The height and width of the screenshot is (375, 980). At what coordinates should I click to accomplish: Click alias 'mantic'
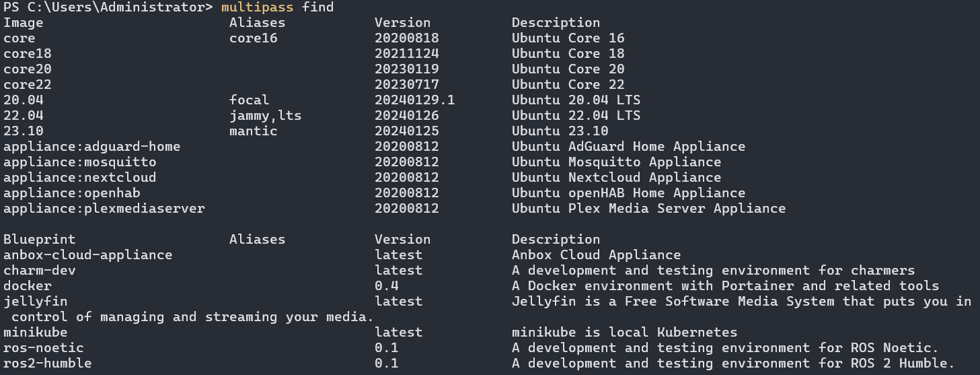[254, 131]
